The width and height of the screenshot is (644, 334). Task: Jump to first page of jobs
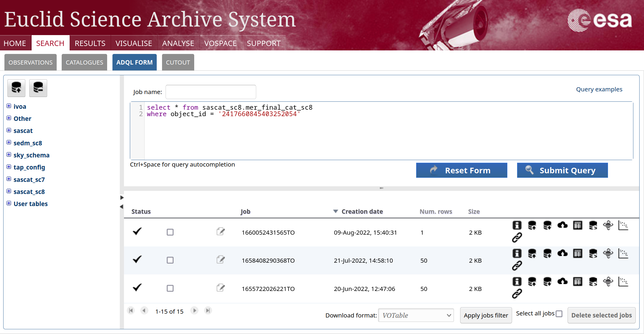pos(131,310)
